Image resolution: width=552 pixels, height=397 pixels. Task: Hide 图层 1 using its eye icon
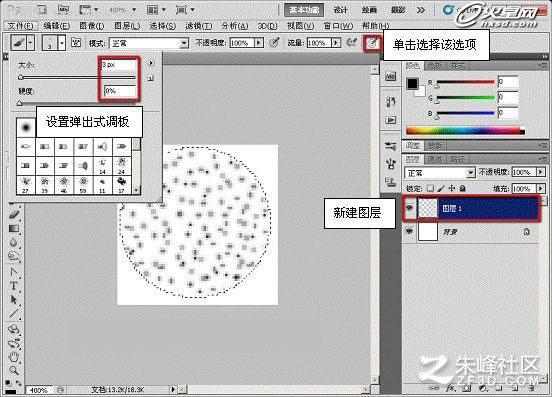409,208
